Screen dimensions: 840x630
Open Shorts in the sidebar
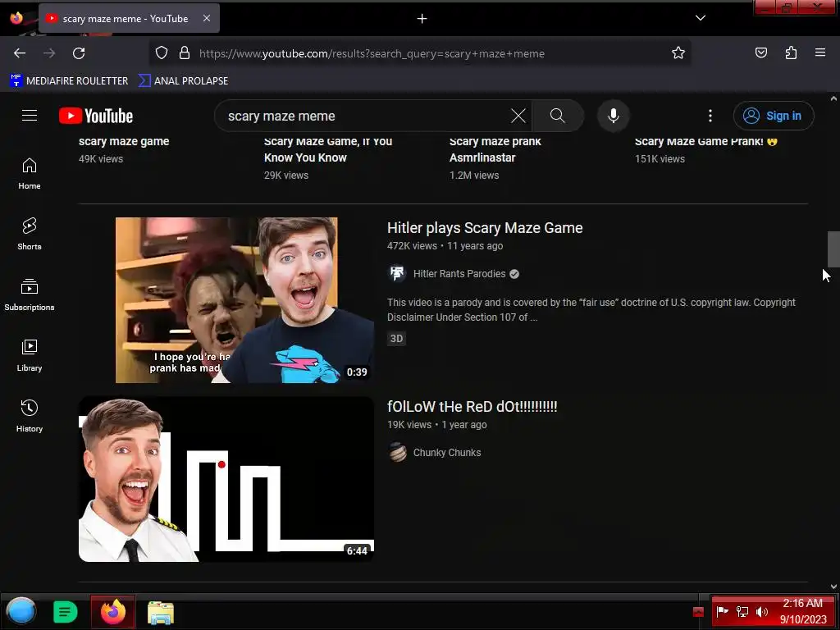tap(30, 234)
